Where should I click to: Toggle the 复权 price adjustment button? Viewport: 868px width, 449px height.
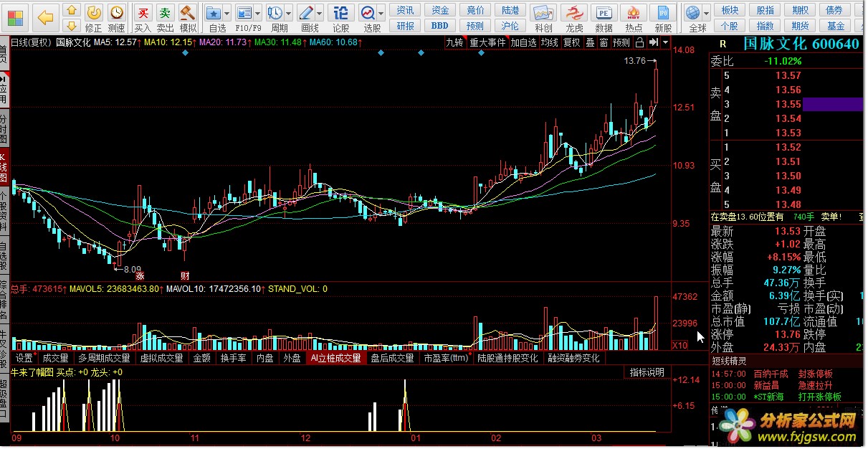[571, 42]
